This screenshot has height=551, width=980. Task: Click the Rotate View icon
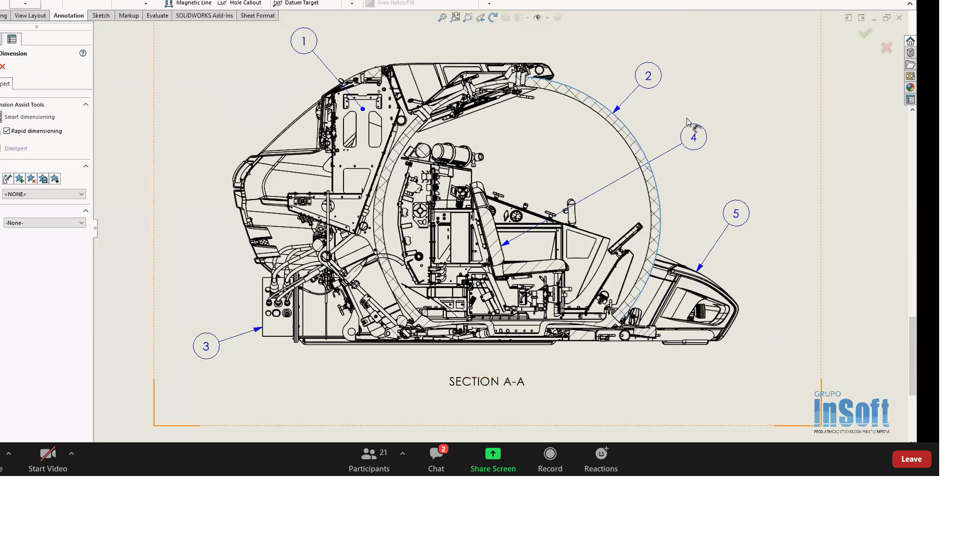(x=493, y=18)
